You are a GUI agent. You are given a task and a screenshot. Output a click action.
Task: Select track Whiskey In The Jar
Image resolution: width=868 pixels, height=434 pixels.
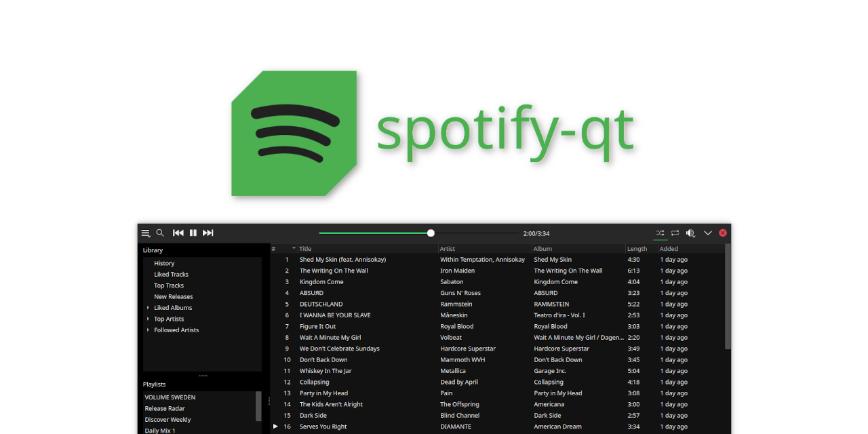tap(325, 371)
